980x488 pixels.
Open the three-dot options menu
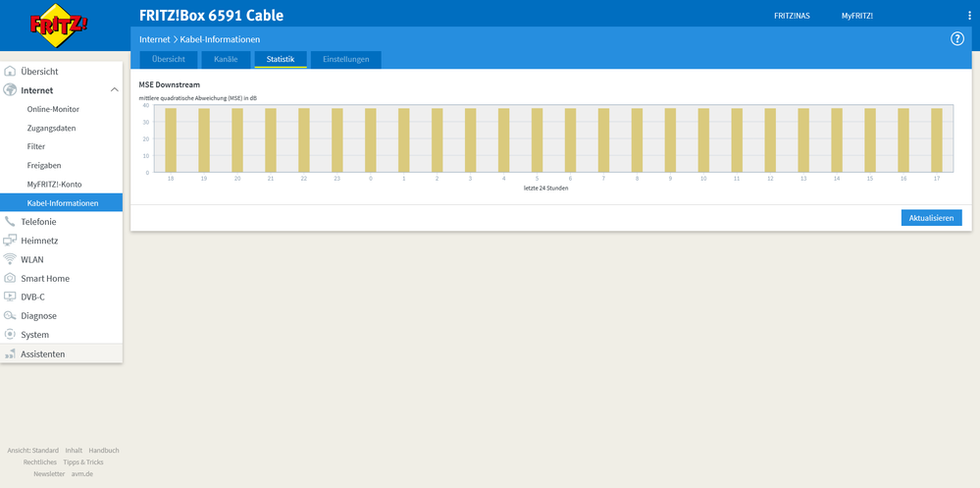point(969,16)
